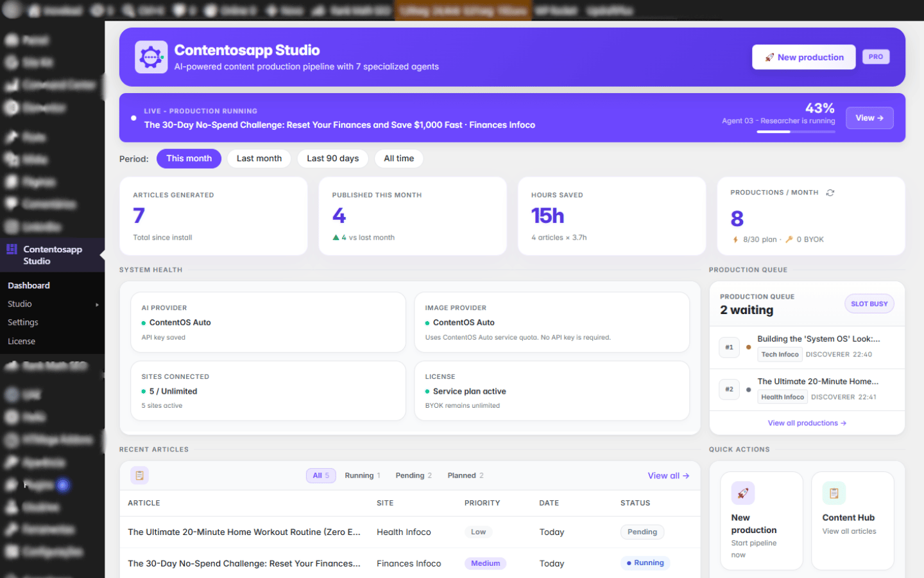Select Last month period filter
The height and width of the screenshot is (578, 924).
[259, 159]
